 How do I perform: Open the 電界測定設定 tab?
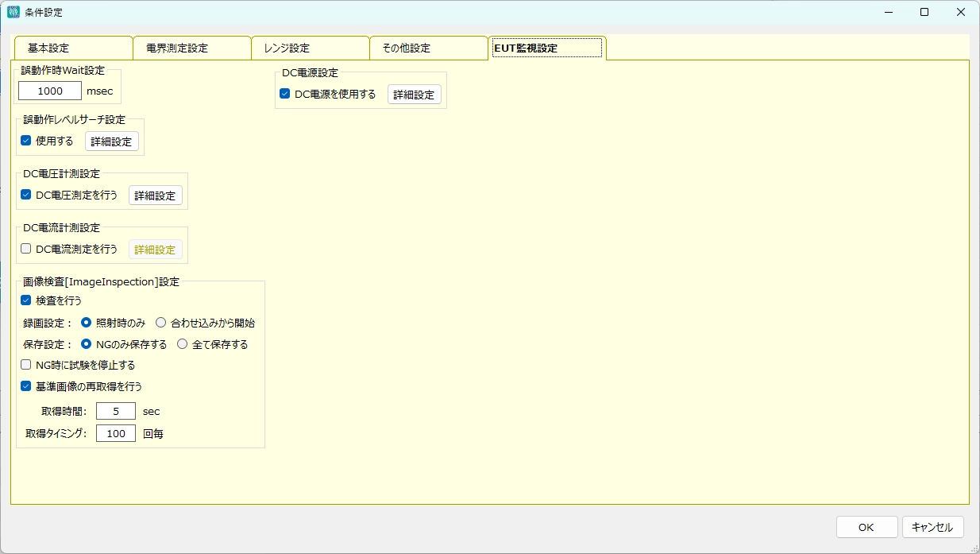(191, 48)
